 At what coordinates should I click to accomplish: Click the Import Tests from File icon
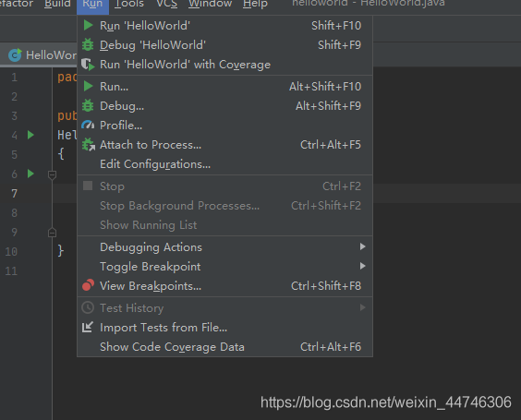tap(88, 328)
